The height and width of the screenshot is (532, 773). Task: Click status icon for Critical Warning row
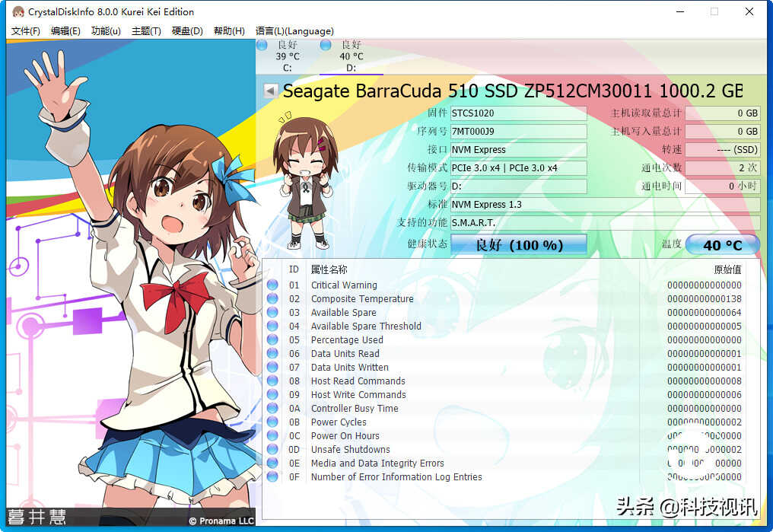(272, 285)
